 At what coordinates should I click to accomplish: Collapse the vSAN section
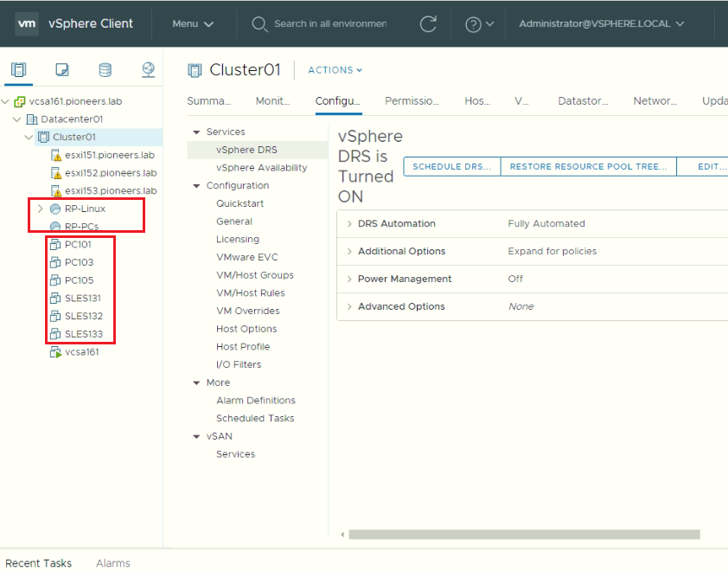pos(196,437)
